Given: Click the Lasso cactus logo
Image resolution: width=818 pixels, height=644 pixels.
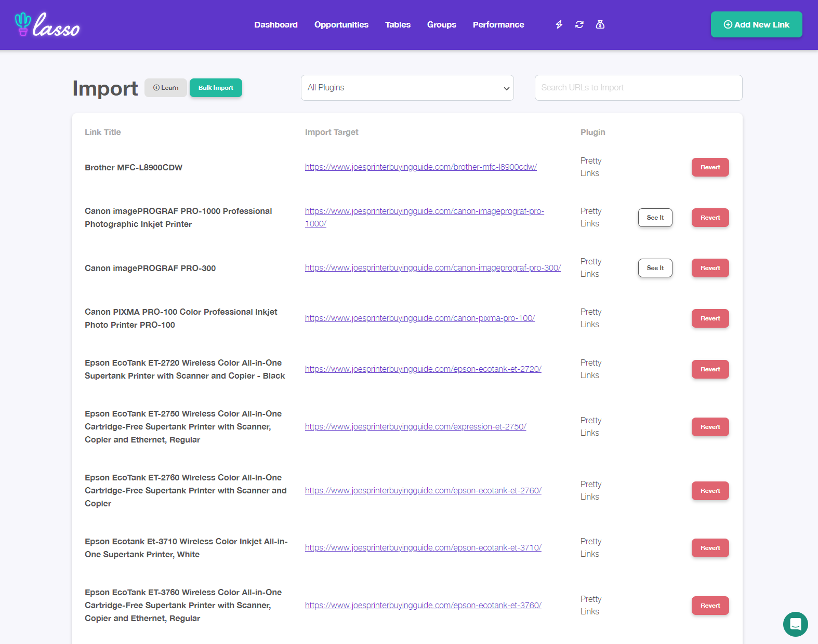Looking at the screenshot, I should [47, 25].
